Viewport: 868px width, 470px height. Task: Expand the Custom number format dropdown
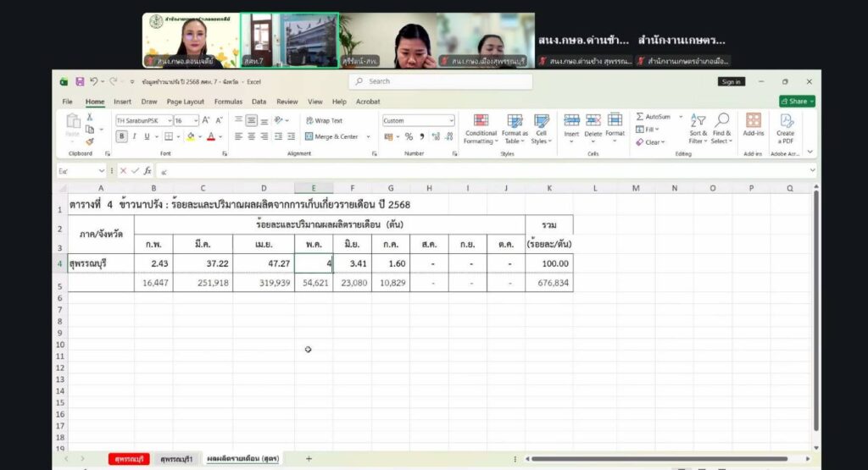coord(451,121)
